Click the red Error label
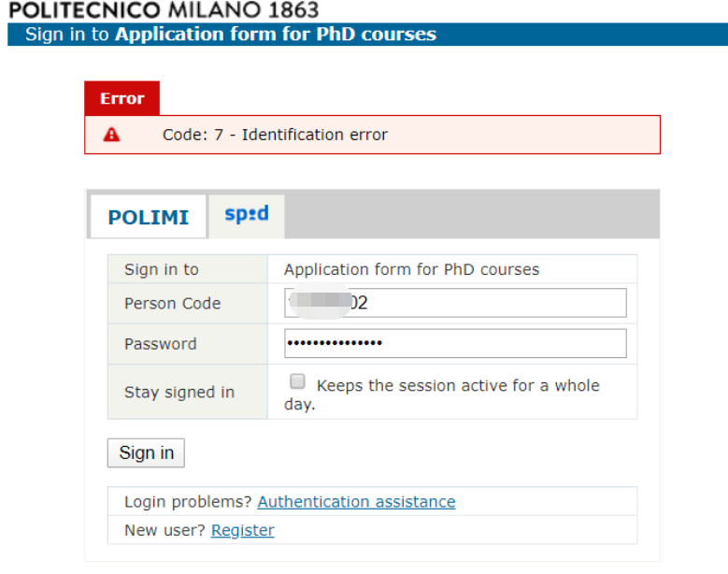Image resolution: width=728 pixels, height=574 pixels. click(x=122, y=98)
